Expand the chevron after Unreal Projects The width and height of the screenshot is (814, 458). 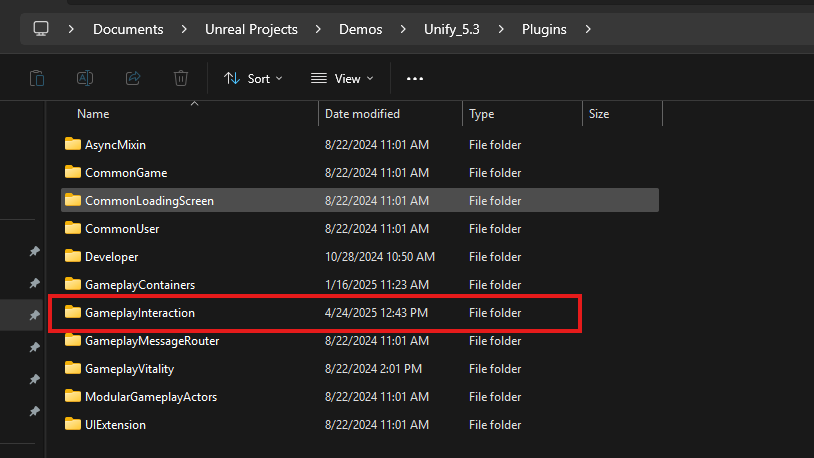(x=318, y=29)
